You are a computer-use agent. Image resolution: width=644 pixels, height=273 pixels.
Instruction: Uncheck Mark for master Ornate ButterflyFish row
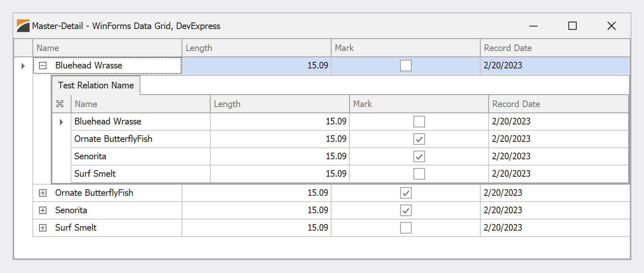[x=406, y=193]
